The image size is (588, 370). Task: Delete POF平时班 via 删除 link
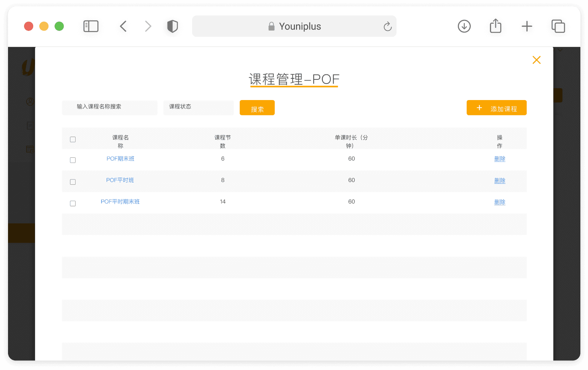point(499,181)
